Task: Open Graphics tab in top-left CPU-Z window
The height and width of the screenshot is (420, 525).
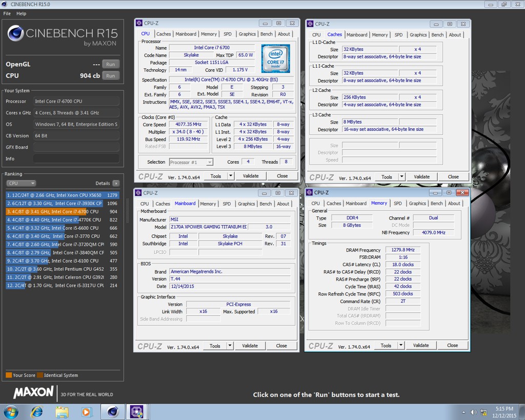Action: [247, 34]
